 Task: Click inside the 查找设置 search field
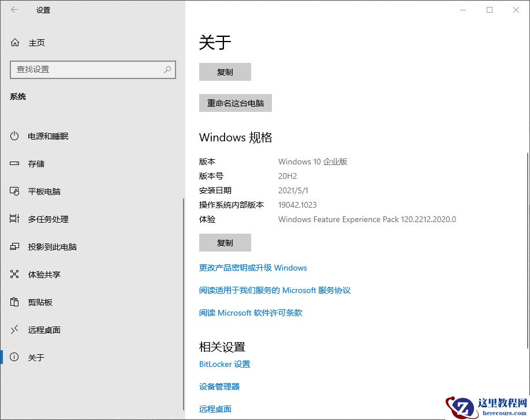click(87, 69)
